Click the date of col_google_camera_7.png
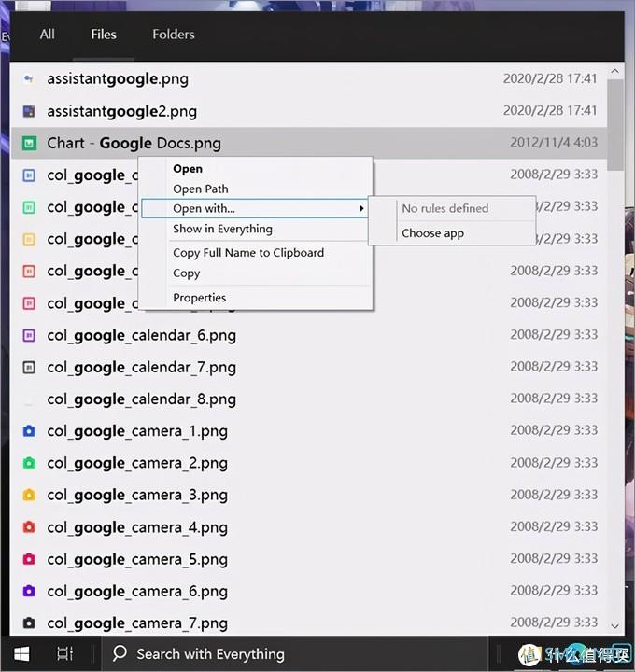This screenshot has width=635, height=672. tap(554, 622)
